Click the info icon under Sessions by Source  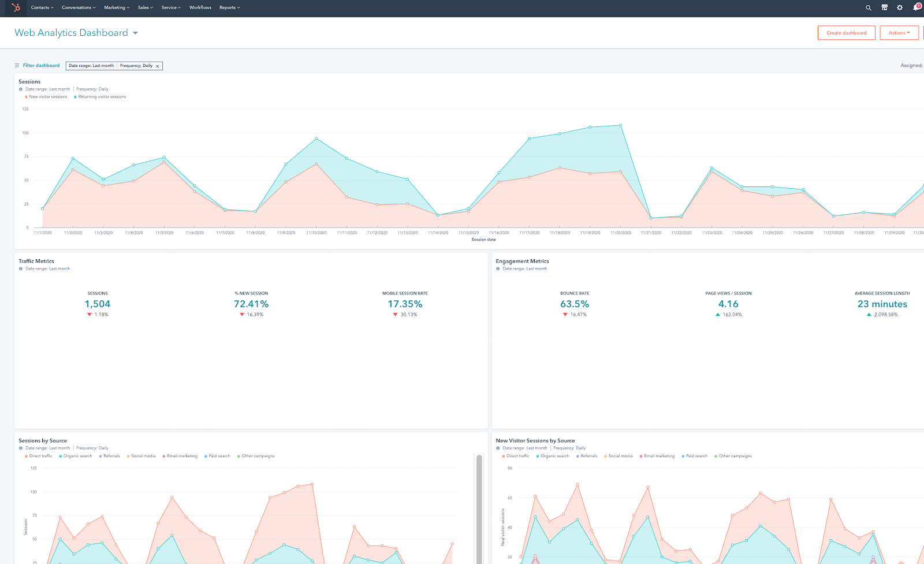pos(21,449)
